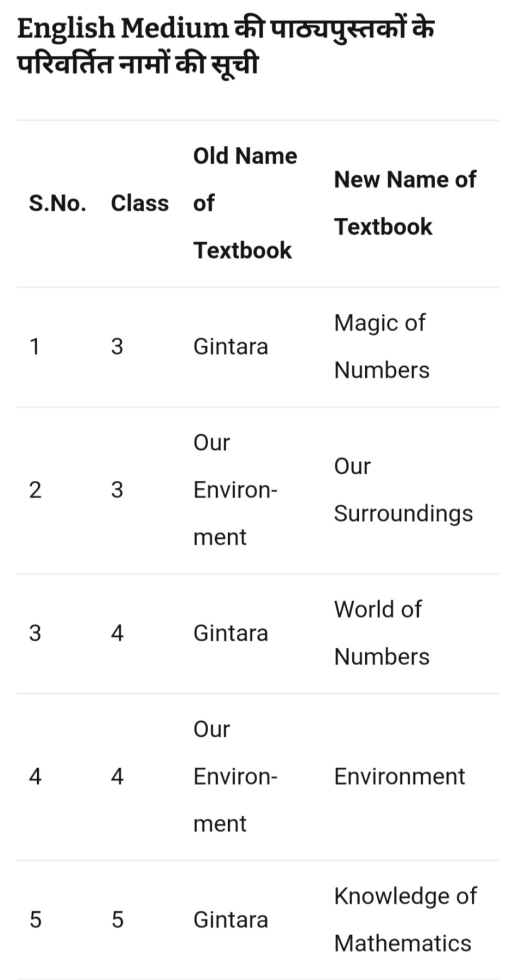
Task: Click the Knowledge of Mathematics cell
Action: point(405,919)
